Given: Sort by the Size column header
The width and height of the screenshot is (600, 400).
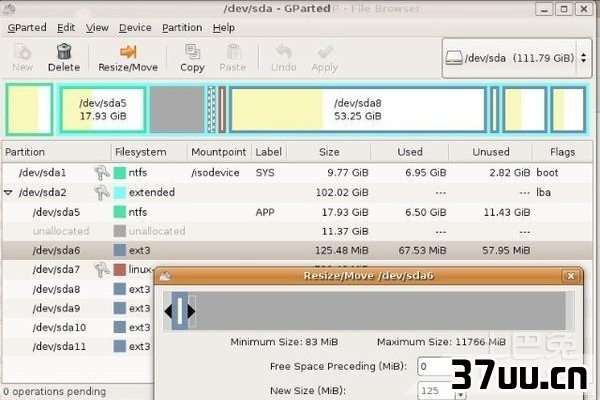Looking at the screenshot, I should (329, 152).
